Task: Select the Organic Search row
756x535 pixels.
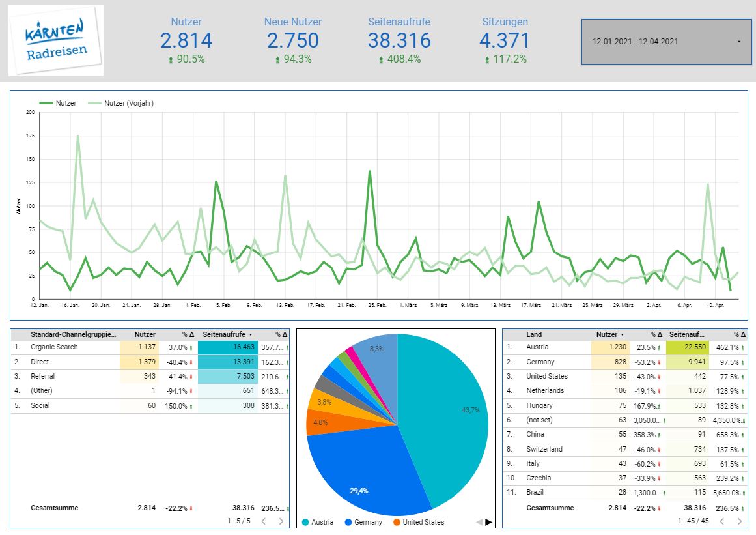Action: click(54, 347)
